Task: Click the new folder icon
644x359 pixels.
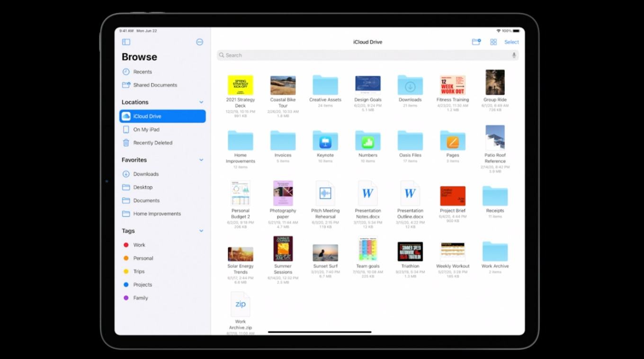Action: 476,42
